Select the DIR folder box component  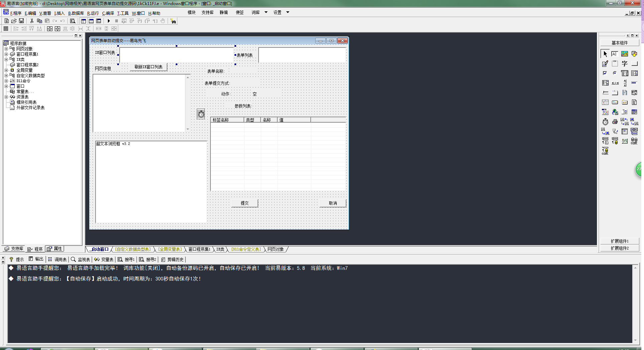point(624,102)
